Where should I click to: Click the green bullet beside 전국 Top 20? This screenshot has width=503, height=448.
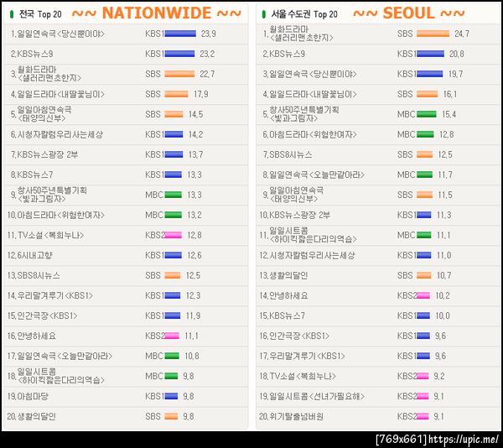pos(12,14)
